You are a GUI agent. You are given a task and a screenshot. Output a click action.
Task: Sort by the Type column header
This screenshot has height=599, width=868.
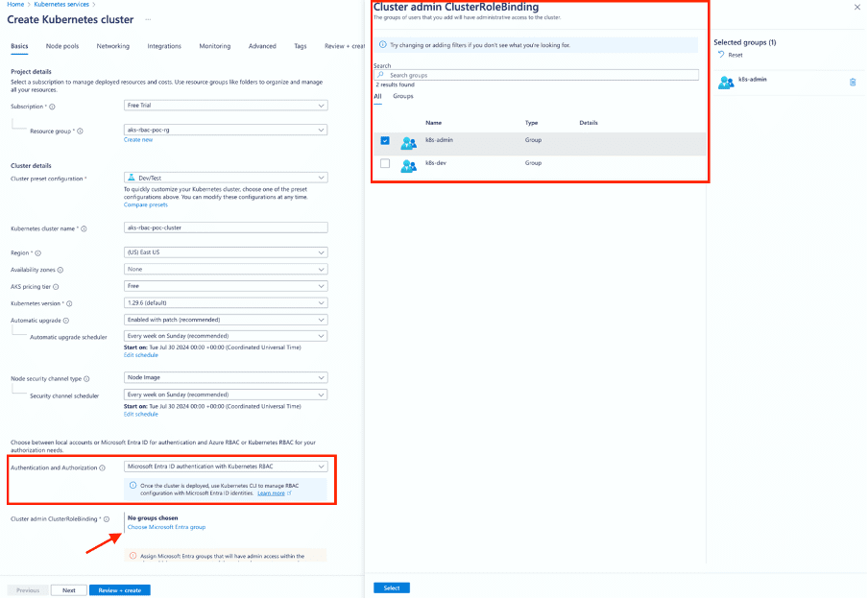tap(531, 123)
